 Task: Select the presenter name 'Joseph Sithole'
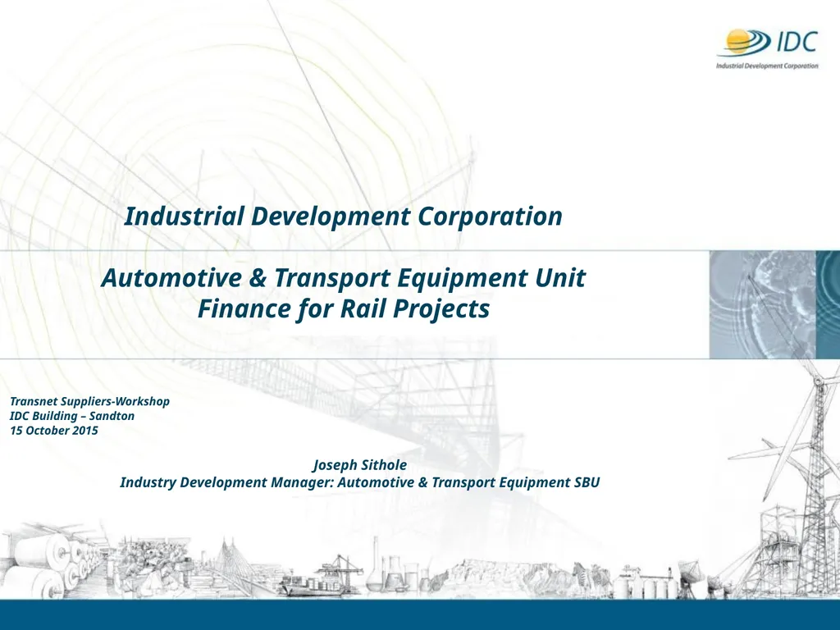pos(360,464)
